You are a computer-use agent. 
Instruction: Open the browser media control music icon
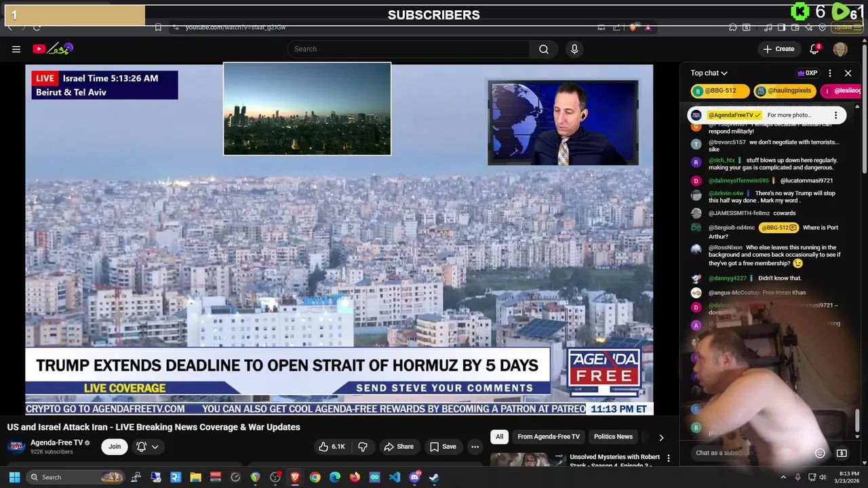[x=768, y=27]
